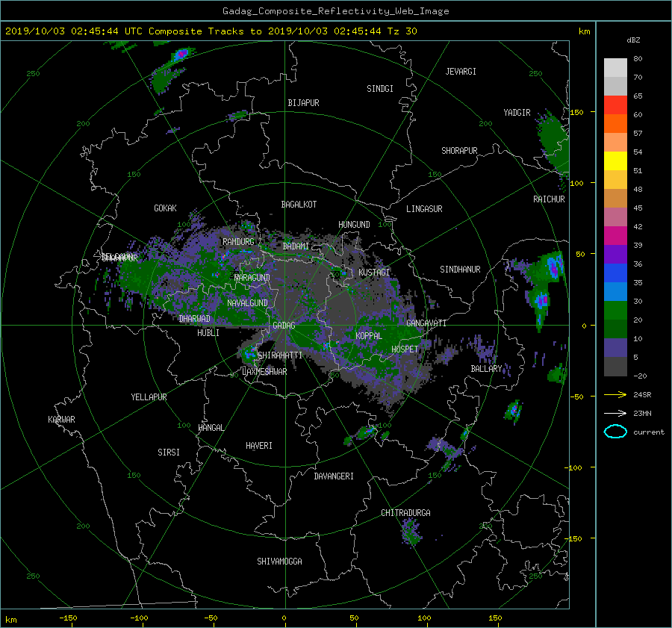
Task: Click the blue 35 dBZ color swatch
Action: tap(615, 273)
